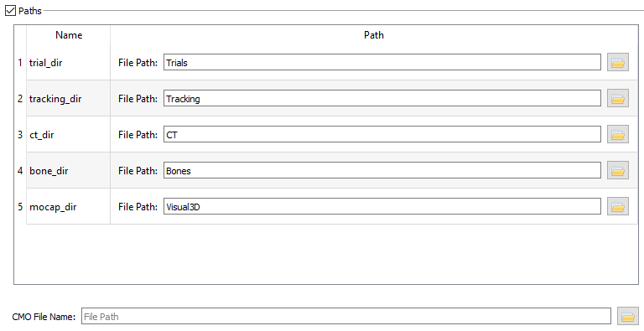Browse for the CMO File Name

628,316
